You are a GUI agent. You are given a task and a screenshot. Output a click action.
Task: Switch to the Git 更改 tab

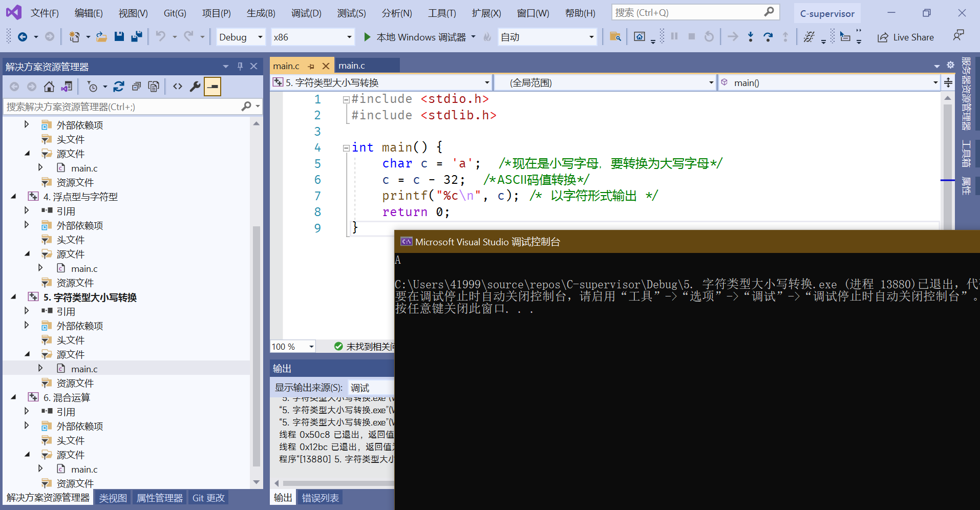point(208,498)
